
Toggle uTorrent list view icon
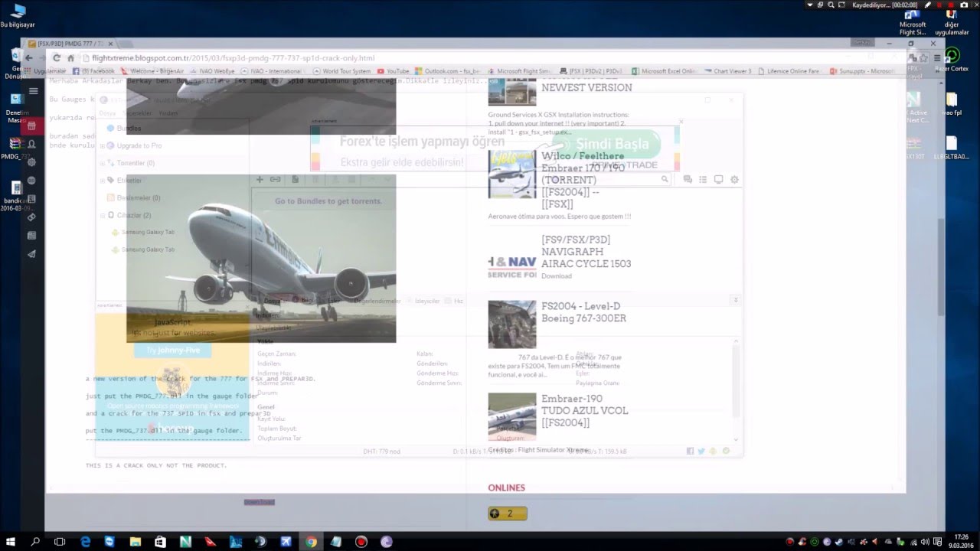[x=703, y=179]
